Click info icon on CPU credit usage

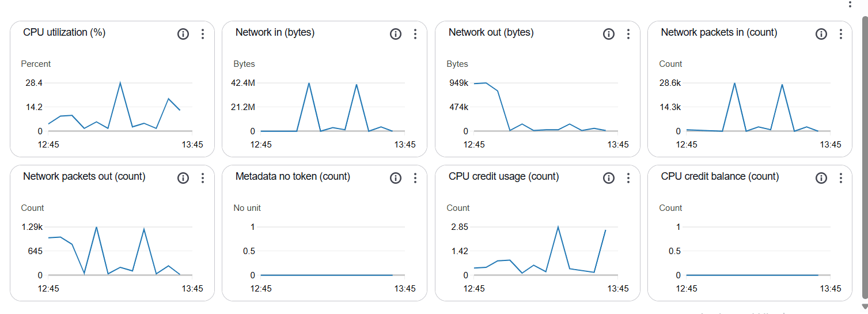click(x=609, y=178)
